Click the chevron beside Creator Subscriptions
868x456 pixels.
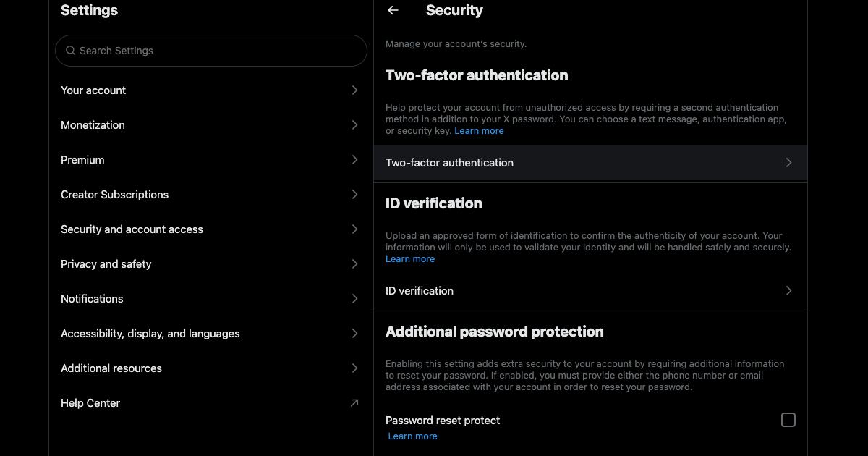(x=354, y=195)
